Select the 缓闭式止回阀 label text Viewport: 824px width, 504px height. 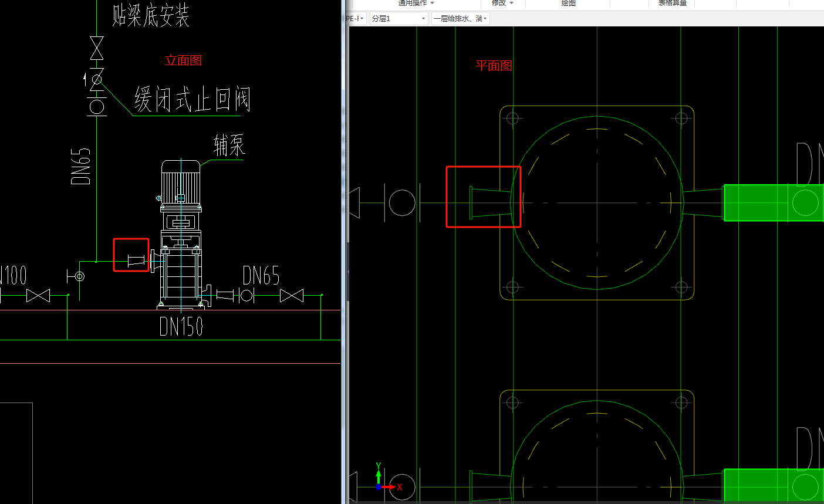click(x=193, y=99)
